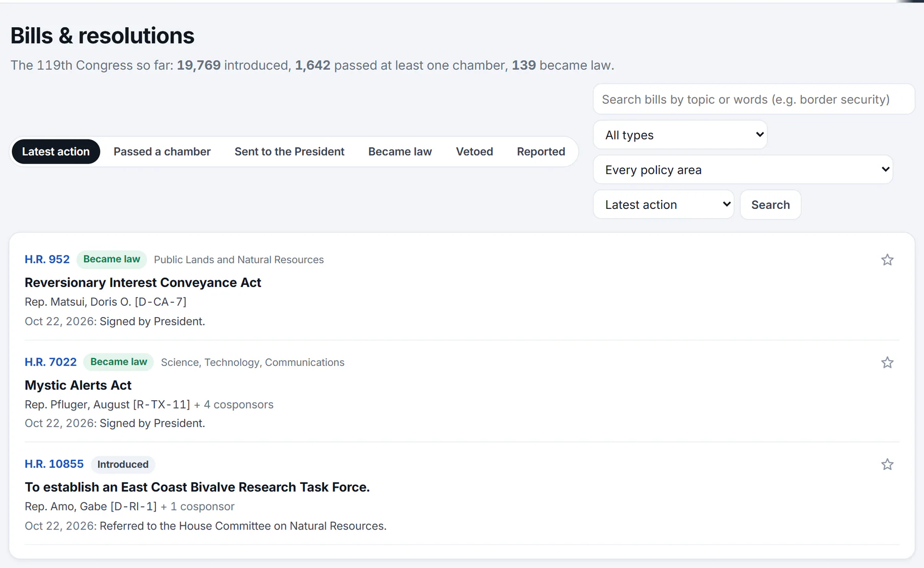Image resolution: width=924 pixels, height=568 pixels.
Task: Expand the Every policy area dropdown
Action: click(x=743, y=169)
